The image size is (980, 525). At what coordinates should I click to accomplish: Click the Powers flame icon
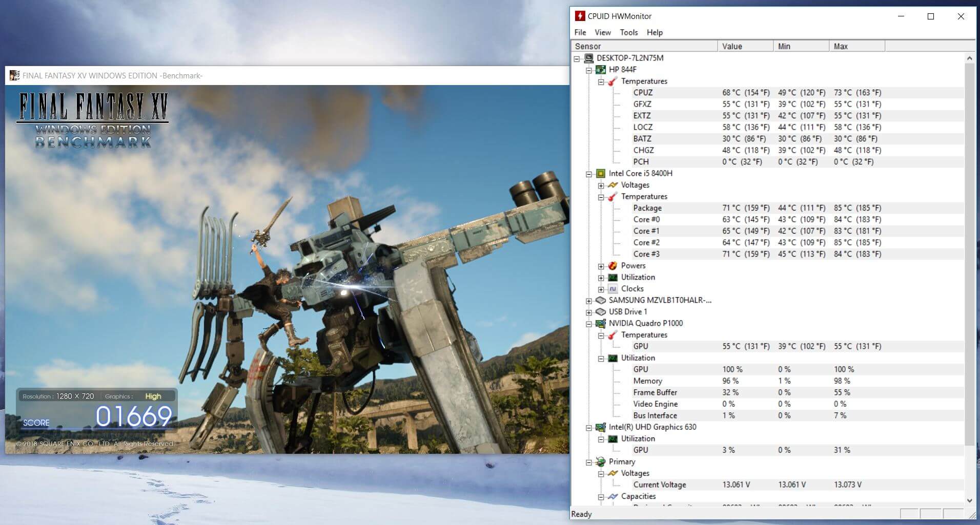[612, 266]
